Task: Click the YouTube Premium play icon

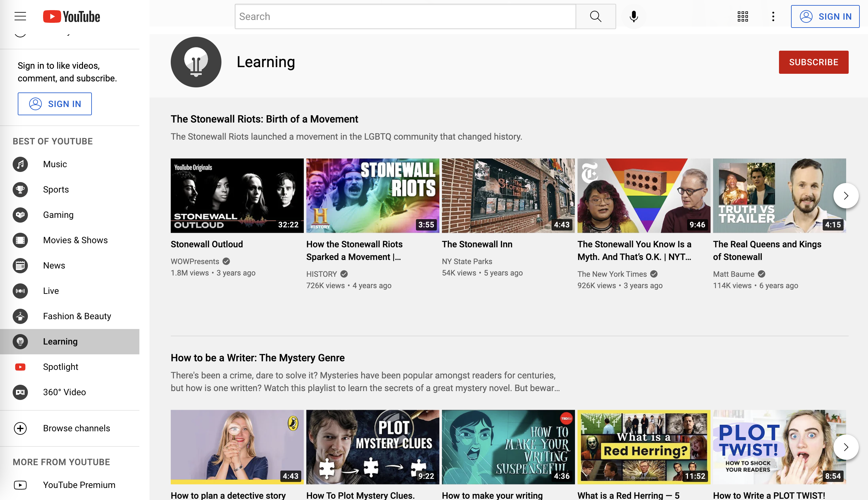Action: coord(20,485)
